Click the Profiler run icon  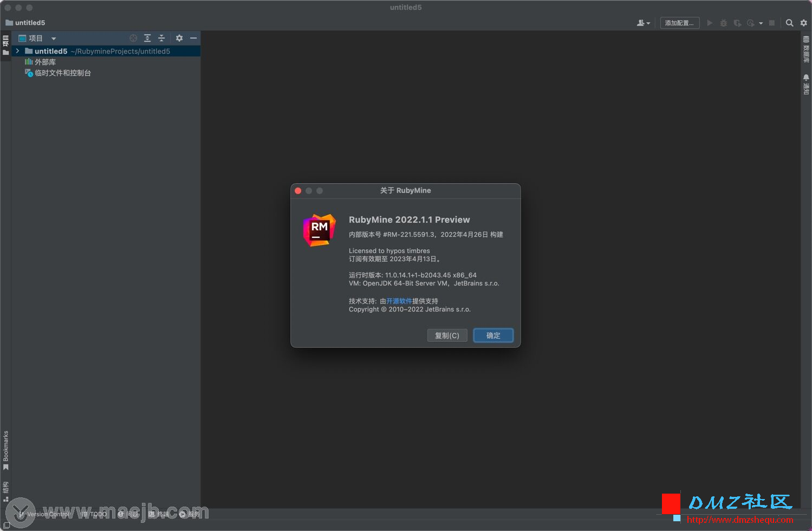tap(751, 23)
